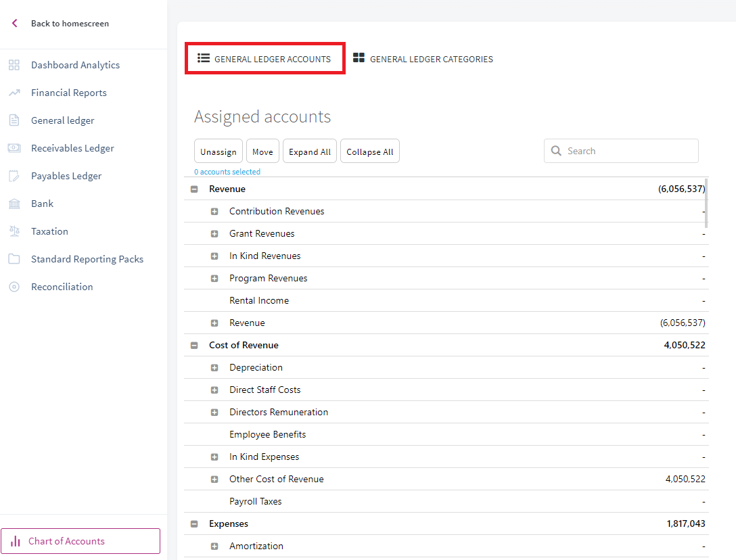Expand Other Cost of Revenue row

[x=214, y=480]
